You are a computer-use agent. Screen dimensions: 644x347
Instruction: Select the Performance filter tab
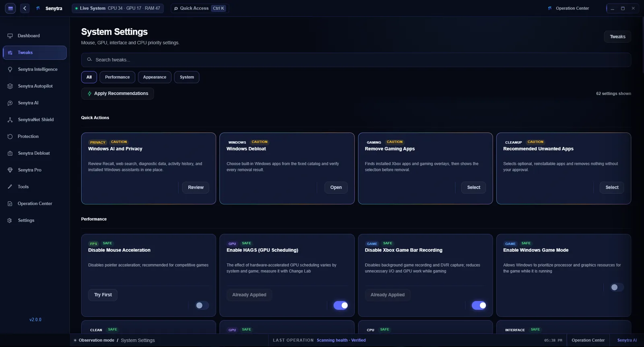coord(117,77)
